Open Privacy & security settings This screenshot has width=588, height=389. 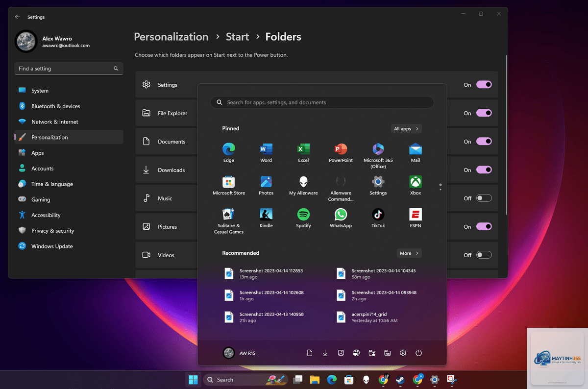(69, 231)
